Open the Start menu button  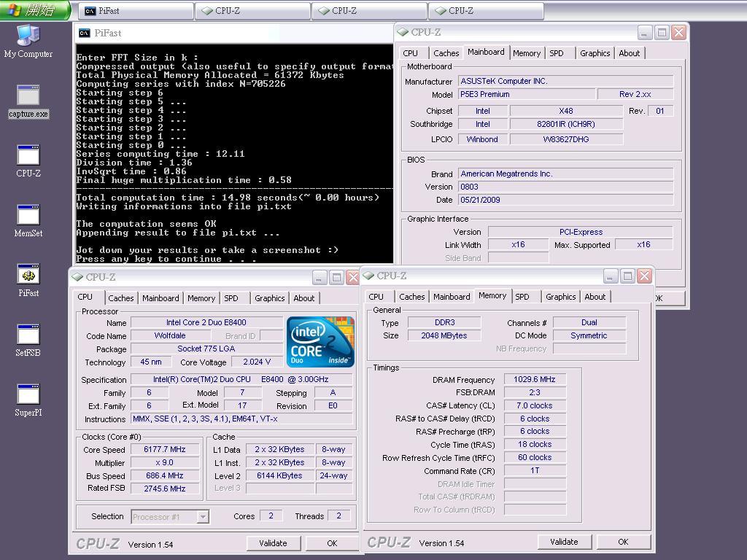[x=35, y=10]
